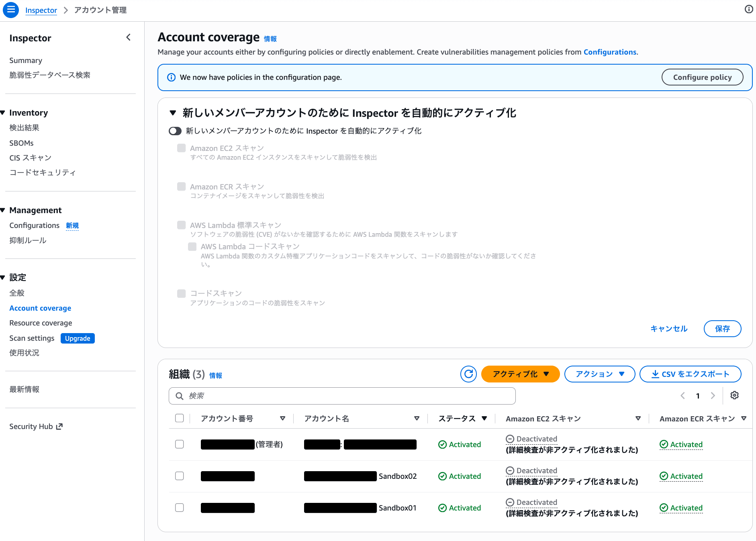Check the AWS Lambda 標準スキャン checkbox
The height and width of the screenshot is (541, 756).
(182, 225)
